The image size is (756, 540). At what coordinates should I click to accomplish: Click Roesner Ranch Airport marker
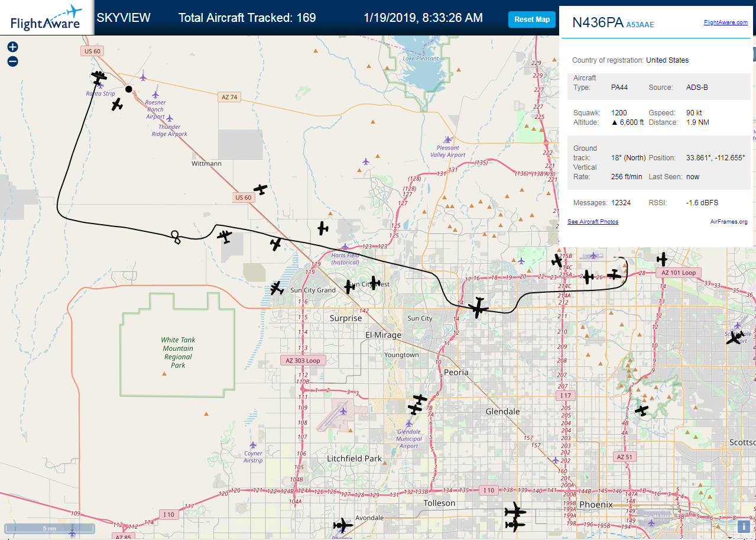155,95
